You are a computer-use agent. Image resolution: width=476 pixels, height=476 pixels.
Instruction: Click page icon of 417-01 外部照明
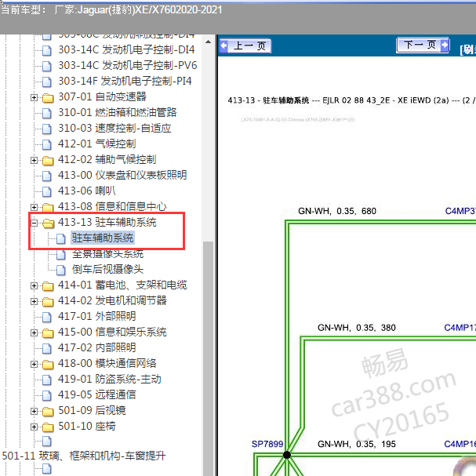tap(47, 318)
